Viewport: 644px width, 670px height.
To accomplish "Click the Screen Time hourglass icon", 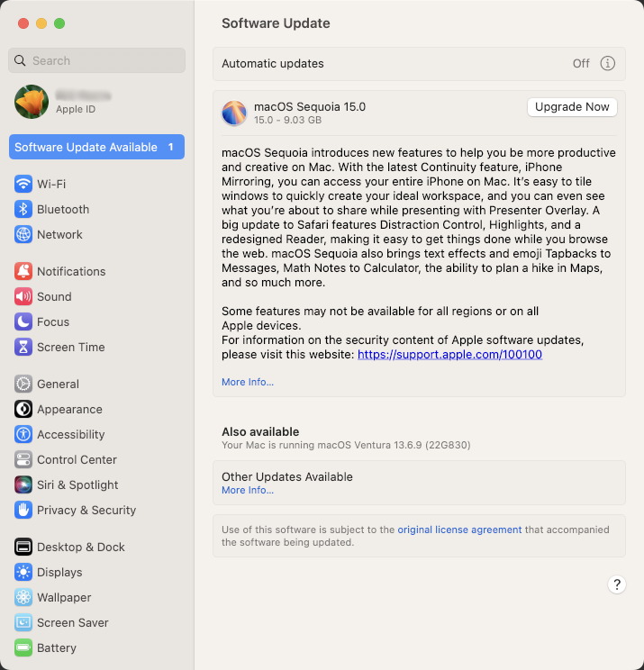I will tap(23, 347).
